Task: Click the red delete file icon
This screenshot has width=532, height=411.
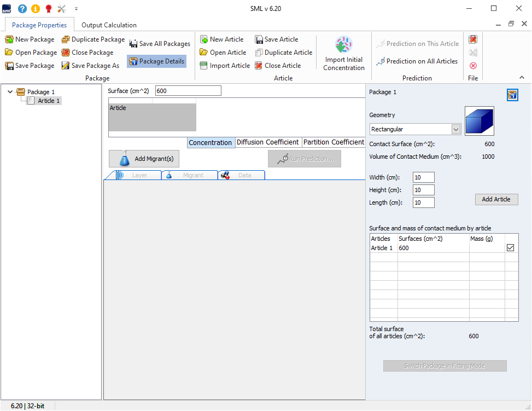Action: [x=473, y=39]
